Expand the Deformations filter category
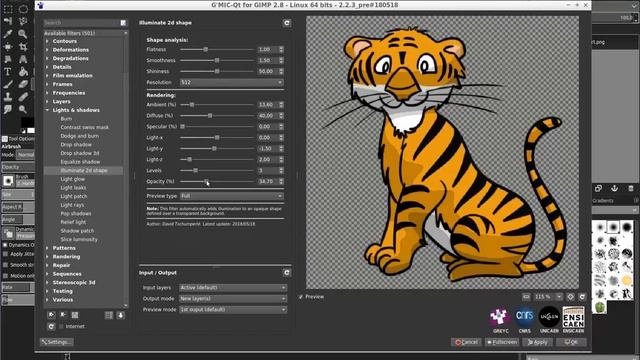 (x=47, y=50)
